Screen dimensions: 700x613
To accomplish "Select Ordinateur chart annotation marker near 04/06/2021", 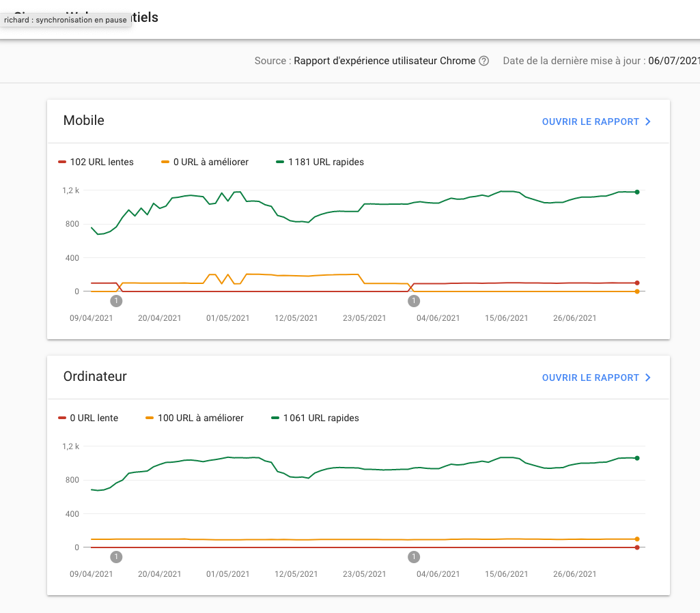I will [413, 557].
